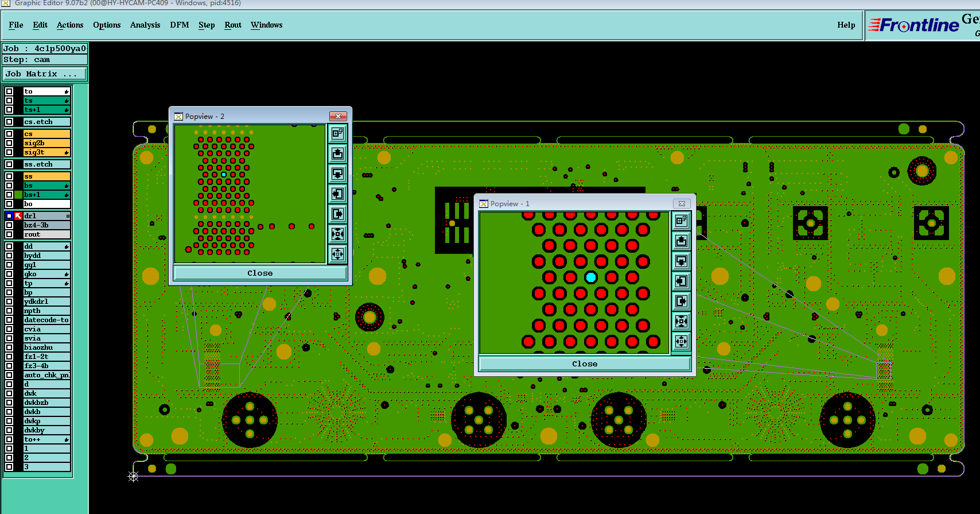Toggle display checkbox for layer cs.etch

tap(9, 122)
